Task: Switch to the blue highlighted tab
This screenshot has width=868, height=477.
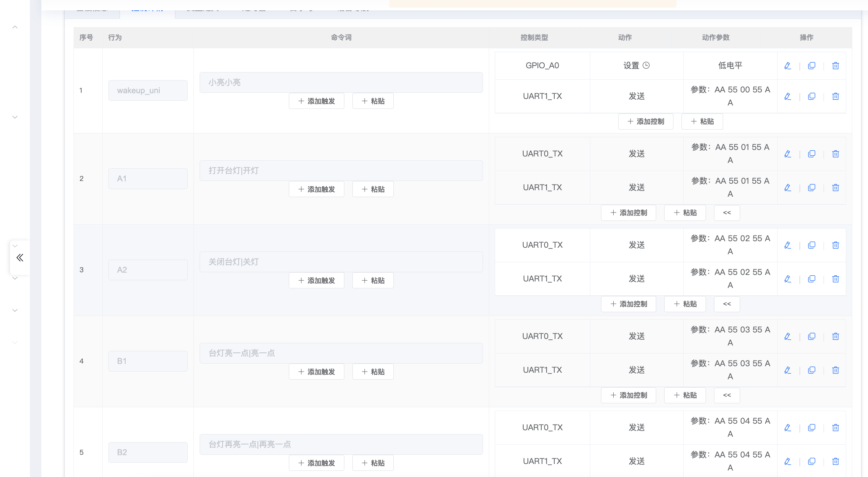Action: [147, 8]
